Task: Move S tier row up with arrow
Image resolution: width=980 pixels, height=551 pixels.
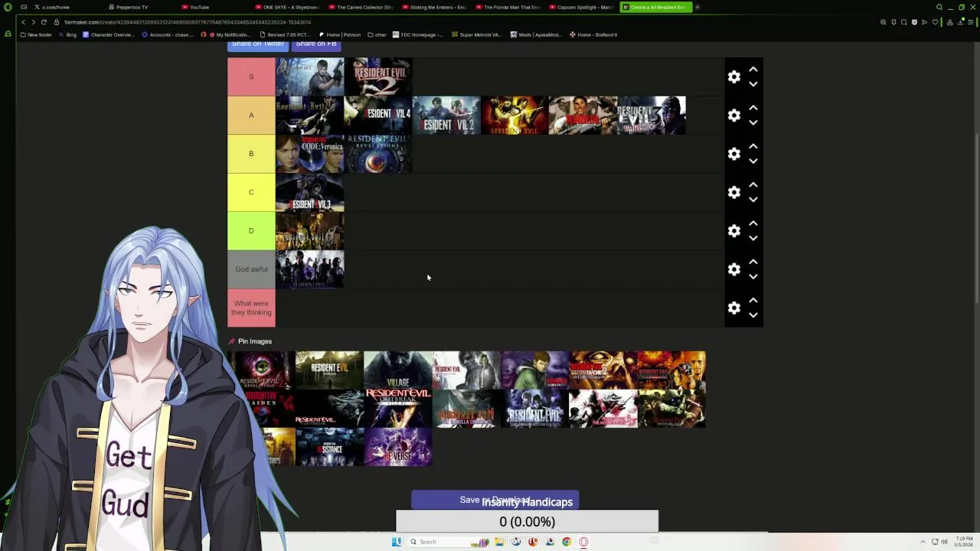Action: point(753,69)
